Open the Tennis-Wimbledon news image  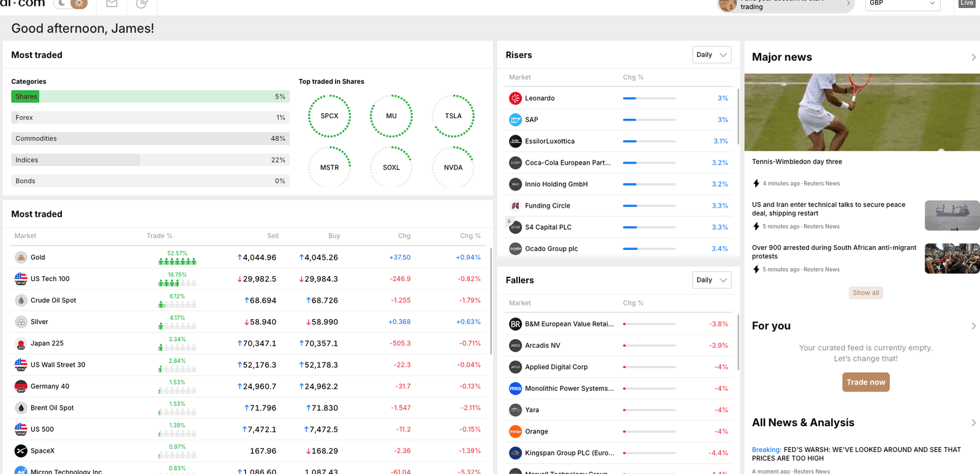(x=862, y=112)
